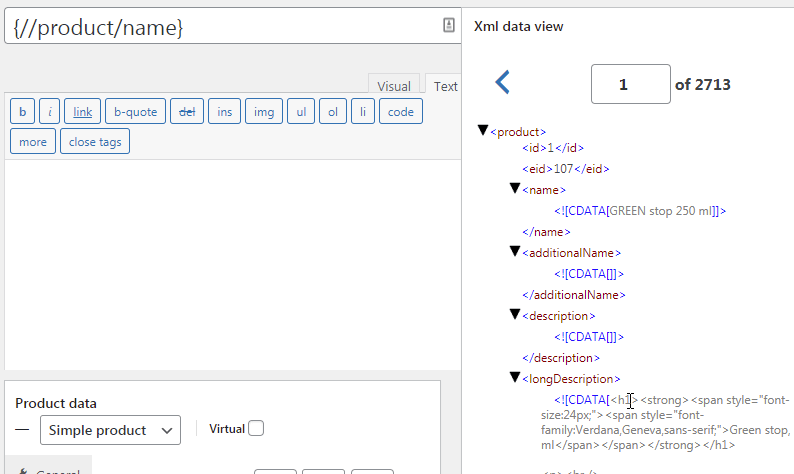Insert a more tag button

pos(33,142)
